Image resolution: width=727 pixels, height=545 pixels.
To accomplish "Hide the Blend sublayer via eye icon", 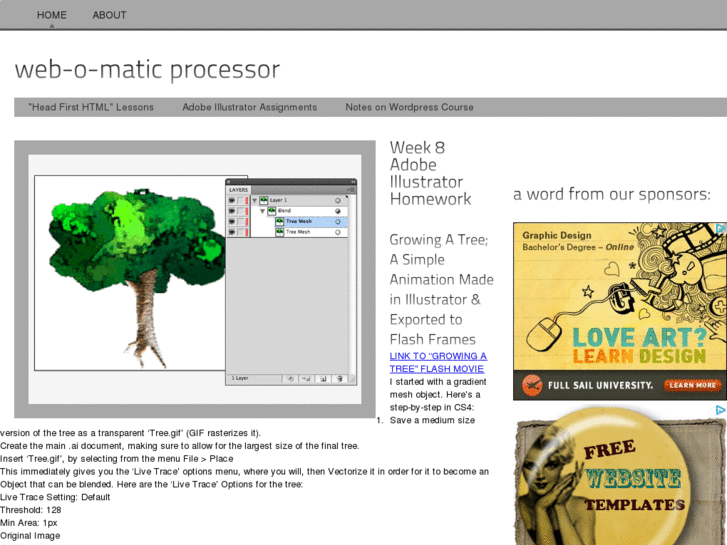I will tap(232, 211).
